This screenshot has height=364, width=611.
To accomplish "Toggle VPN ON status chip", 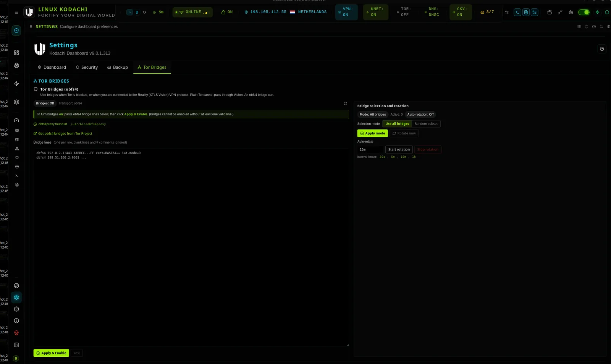I will (x=346, y=12).
